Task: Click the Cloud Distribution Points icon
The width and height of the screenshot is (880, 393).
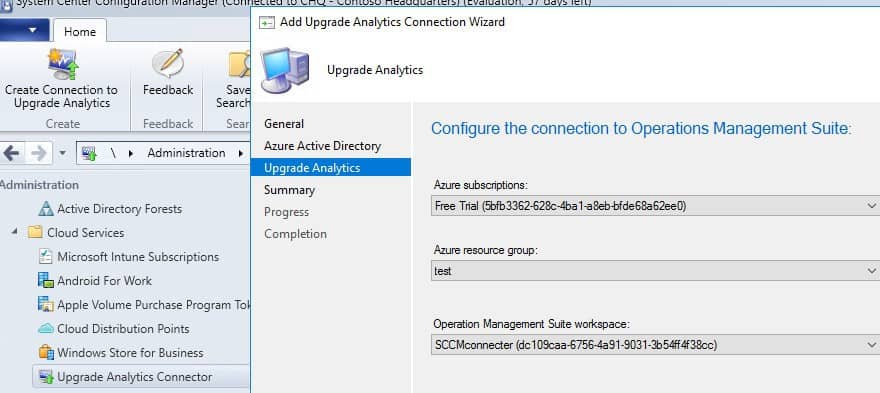Action: [45, 328]
